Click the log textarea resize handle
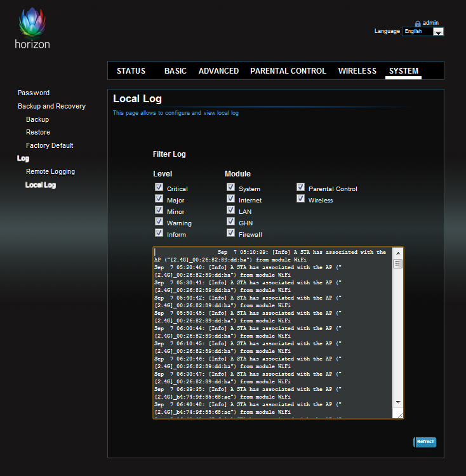This screenshot has height=476, width=466. [400, 415]
